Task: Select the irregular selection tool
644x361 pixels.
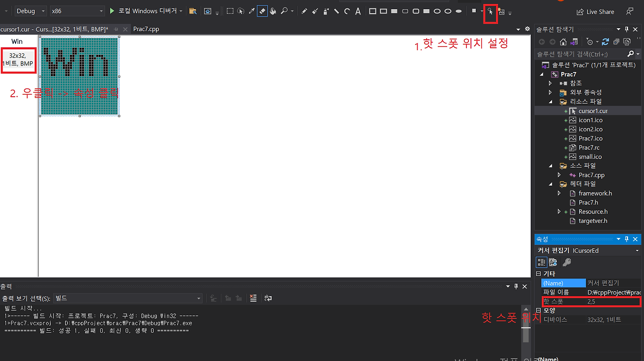Action: click(x=240, y=11)
